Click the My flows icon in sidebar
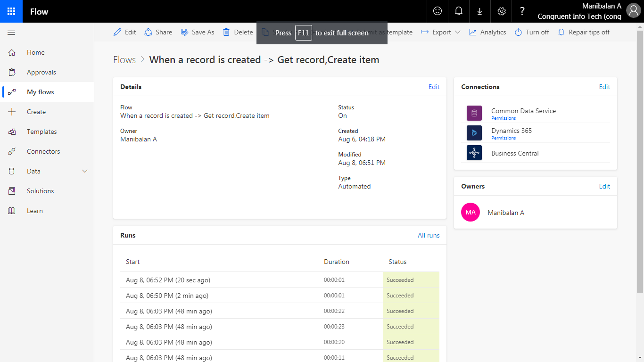This screenshot has height=362, width=644. [x=12, y=92]
